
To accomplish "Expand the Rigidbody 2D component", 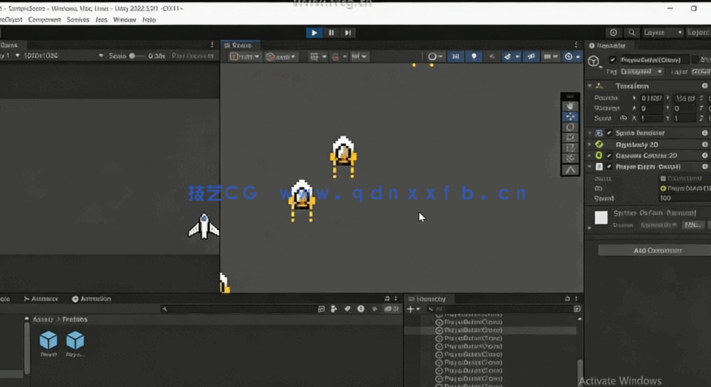I will (590, 144).
